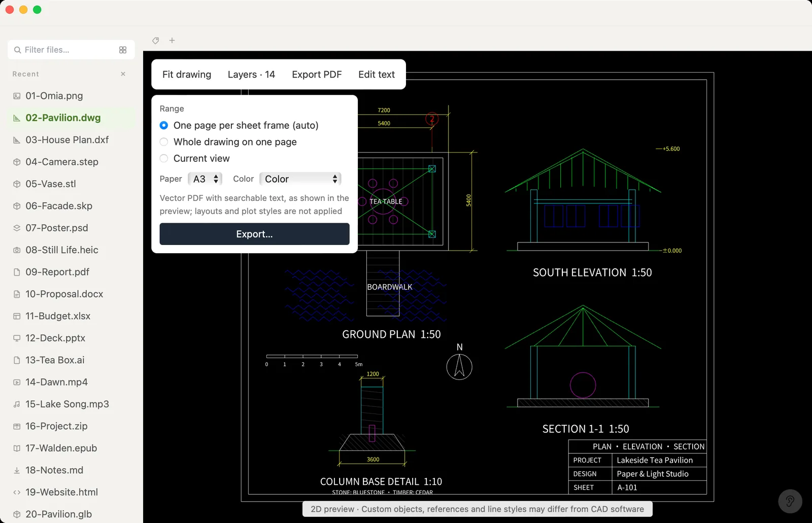
Task: Click the layers icon beside 07-Poster.psd
Action: coord(17,228)
